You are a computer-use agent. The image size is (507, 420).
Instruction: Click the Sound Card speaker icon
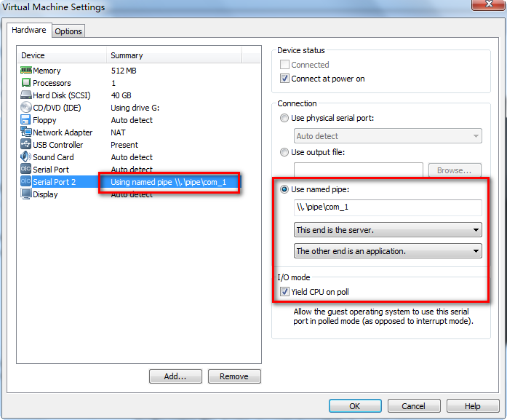point(26,156)
